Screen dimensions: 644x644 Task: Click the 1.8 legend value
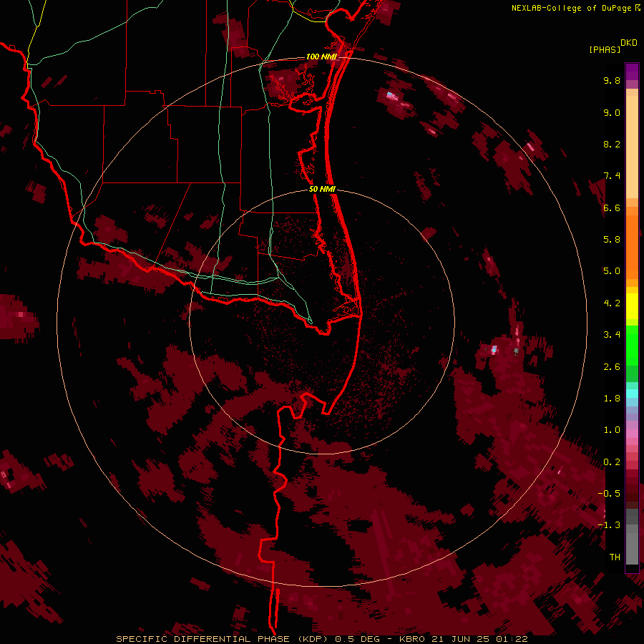(x=612, y=399)
